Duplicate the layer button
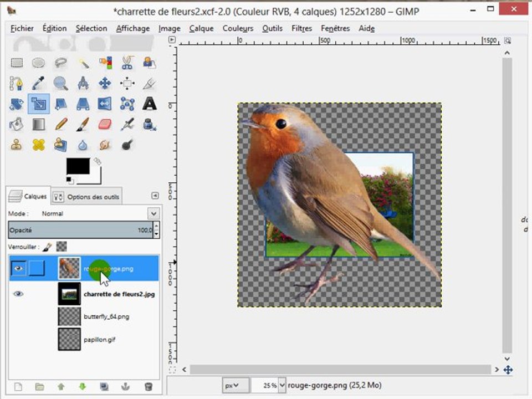 click(x=104, y=387)
